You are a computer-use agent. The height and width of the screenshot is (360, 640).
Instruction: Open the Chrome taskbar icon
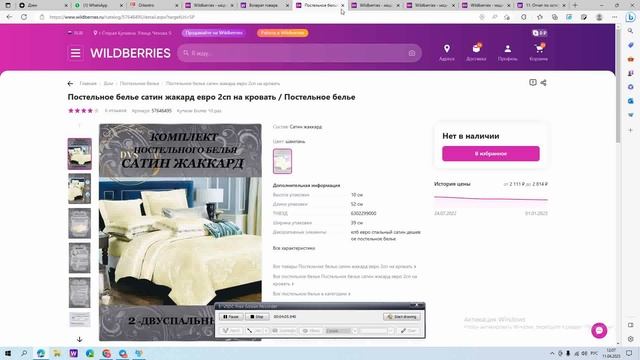click(x=107, y=353)
